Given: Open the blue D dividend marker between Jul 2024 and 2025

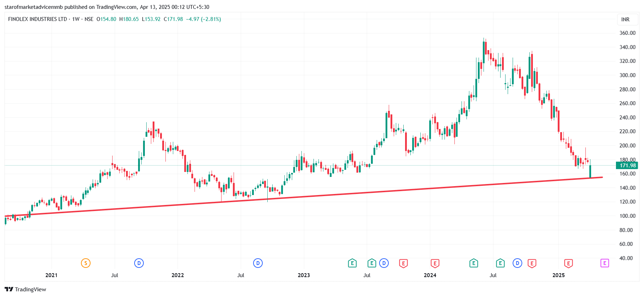Looking at the screenshot, I should [x=517, y=263].
